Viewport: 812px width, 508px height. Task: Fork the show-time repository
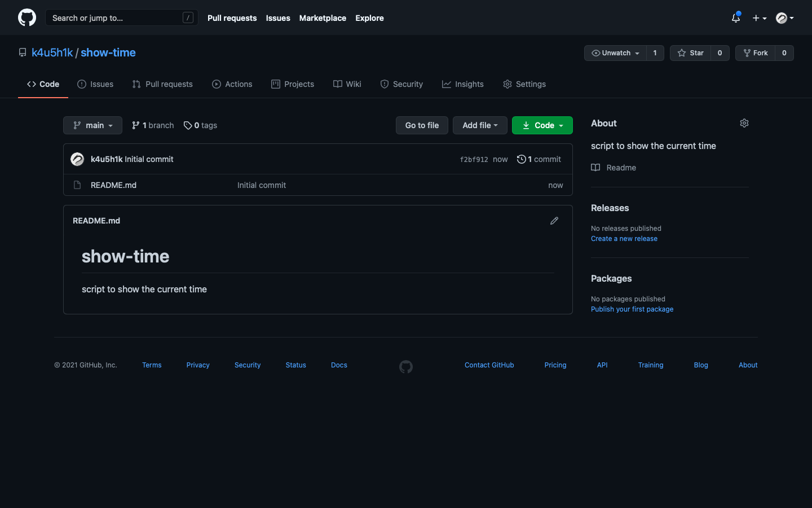point(756,53)
